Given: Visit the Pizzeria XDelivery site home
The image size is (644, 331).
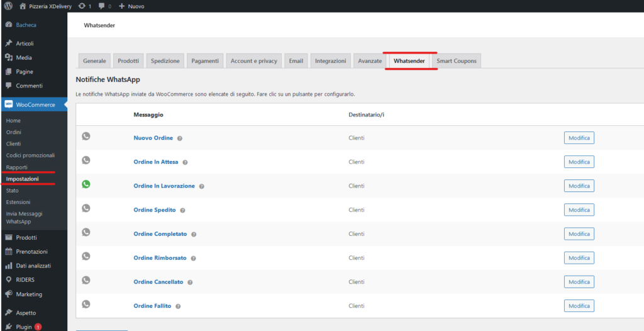Looking at the screenshot, I should [45, 6].
